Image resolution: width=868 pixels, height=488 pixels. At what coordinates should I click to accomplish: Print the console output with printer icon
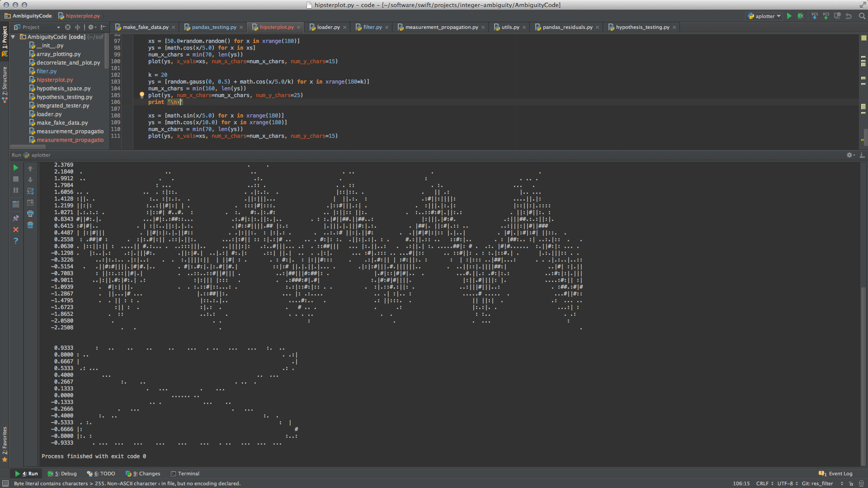click(x=30, y=214)
